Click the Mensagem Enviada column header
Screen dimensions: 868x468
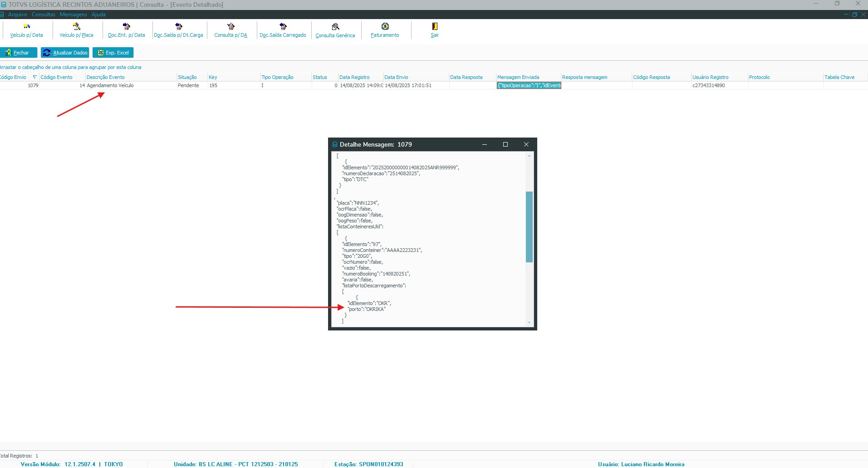(x=529, y=77)
